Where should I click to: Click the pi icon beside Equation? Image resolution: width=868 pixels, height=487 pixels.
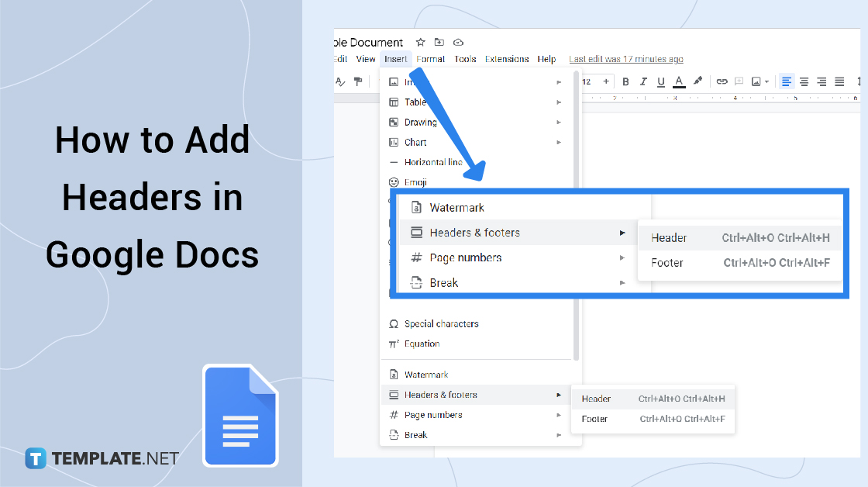click(x=394, y=344)
